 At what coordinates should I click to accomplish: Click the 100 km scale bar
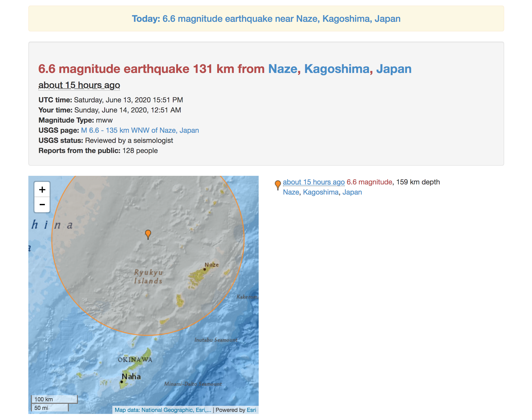tap(54, 399)
